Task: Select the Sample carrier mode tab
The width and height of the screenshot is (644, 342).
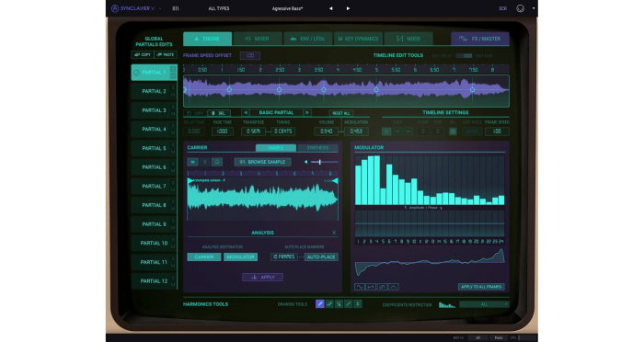Action: [x=276, y=148]
